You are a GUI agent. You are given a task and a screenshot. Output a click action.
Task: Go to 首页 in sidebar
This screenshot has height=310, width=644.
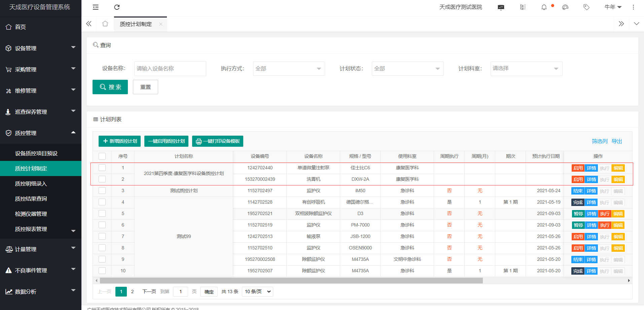(41, 27)
